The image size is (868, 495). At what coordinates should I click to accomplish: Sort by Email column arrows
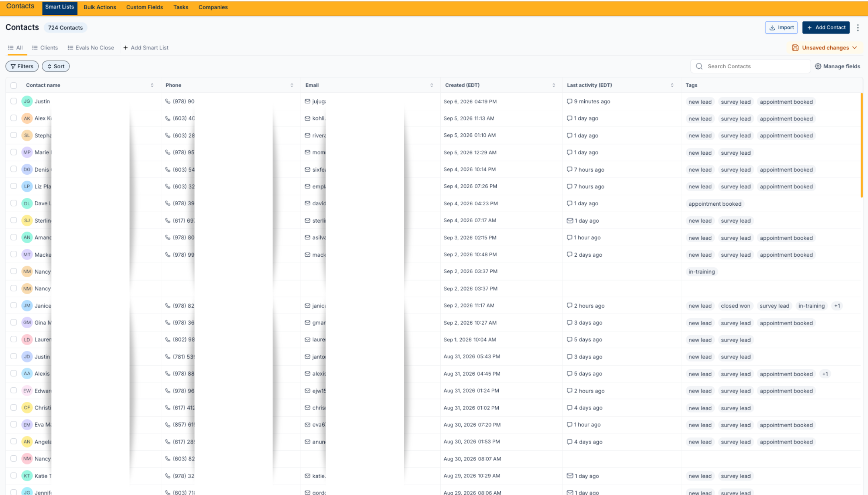click(x=432, y=85)
